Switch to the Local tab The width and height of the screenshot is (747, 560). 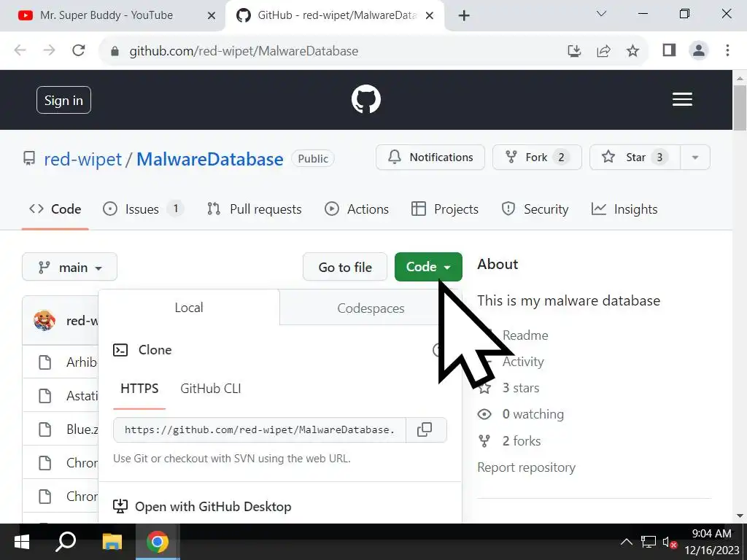click(189, 308)
